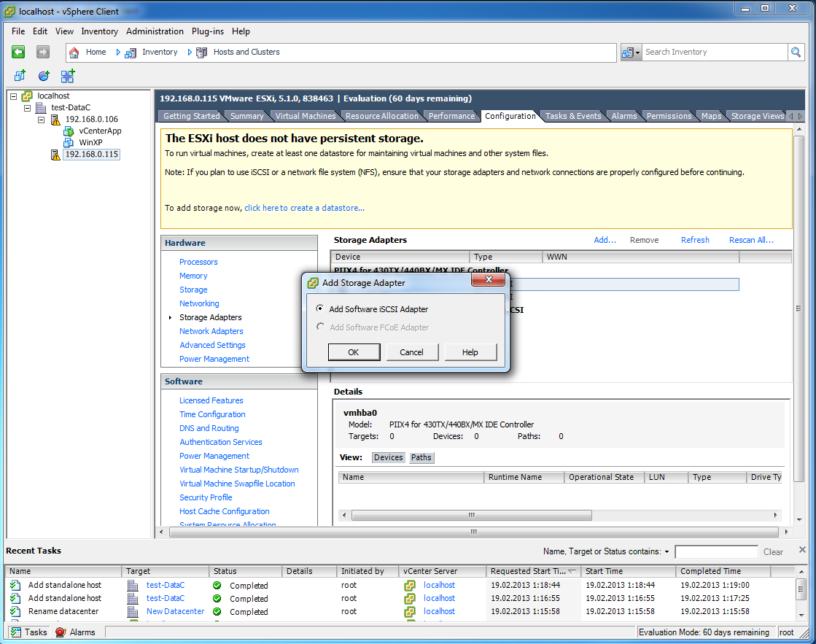Click the details table horizontal scrollbar thumb
816x644 pixels.
tap(472, 515)
